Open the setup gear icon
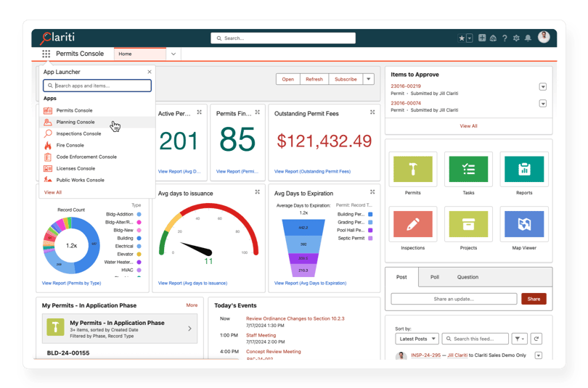588x388 pixels. click(x=516, y=38)
